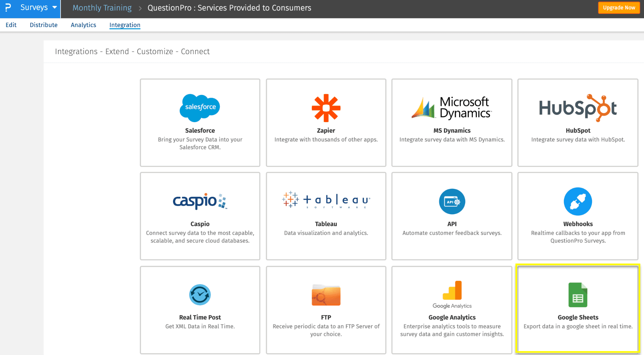The height and width of the screenshot is (355, 644).
Task: Click 'Realtime callbacks to your app' description
Action: (x=578, y=237)
